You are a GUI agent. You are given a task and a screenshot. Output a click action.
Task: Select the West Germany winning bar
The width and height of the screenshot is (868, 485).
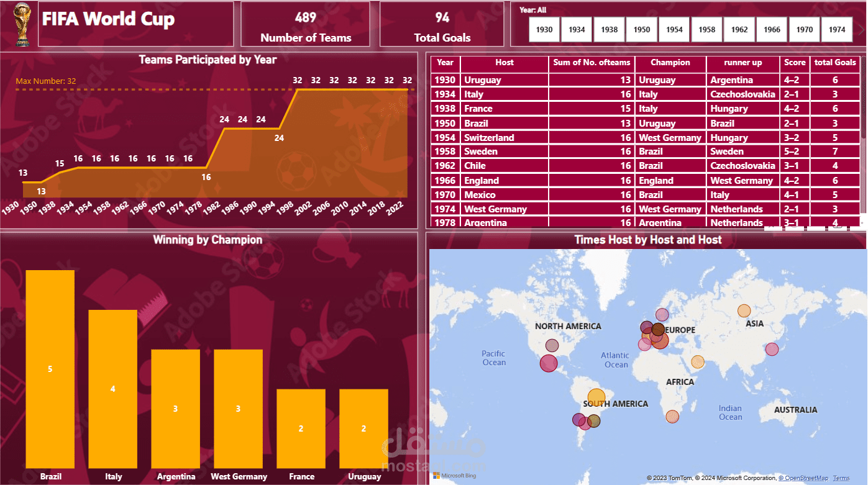(x=239, y=409)
